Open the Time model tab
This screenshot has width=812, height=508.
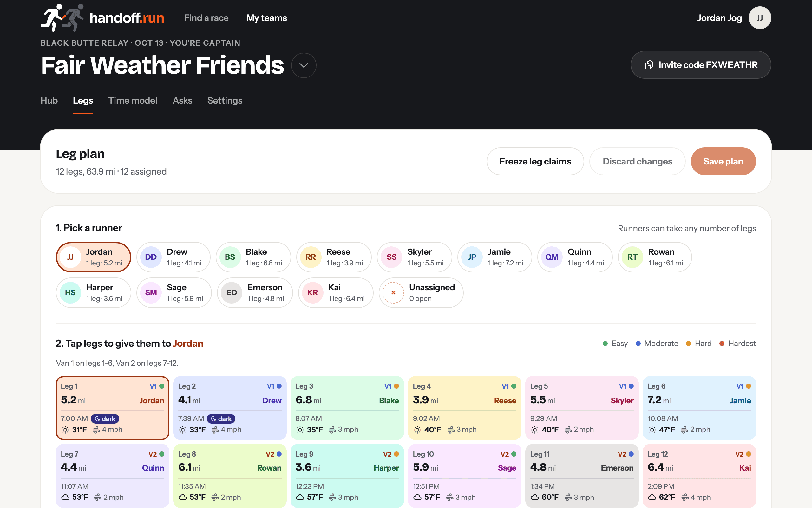(133, 100)
